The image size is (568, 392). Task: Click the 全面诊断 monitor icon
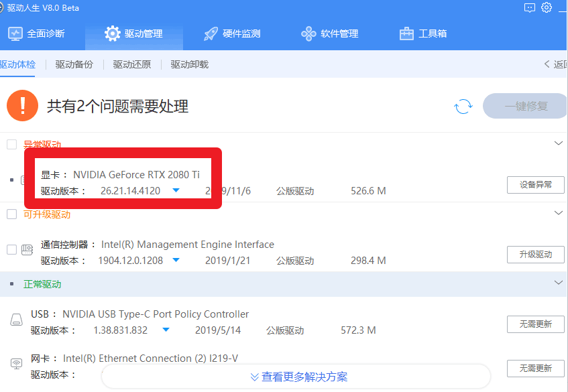click(x=15, y=34)
